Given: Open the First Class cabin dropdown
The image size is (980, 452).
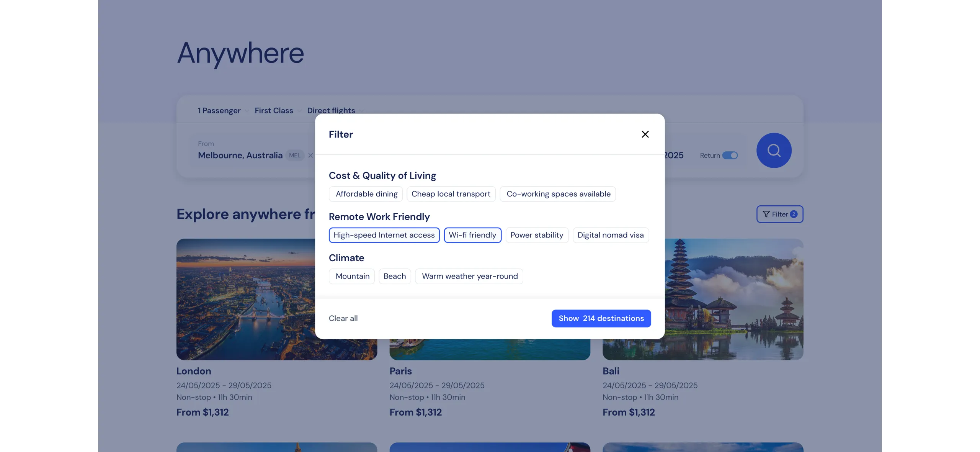Looking at the screenshot, I should coord(278,110).
